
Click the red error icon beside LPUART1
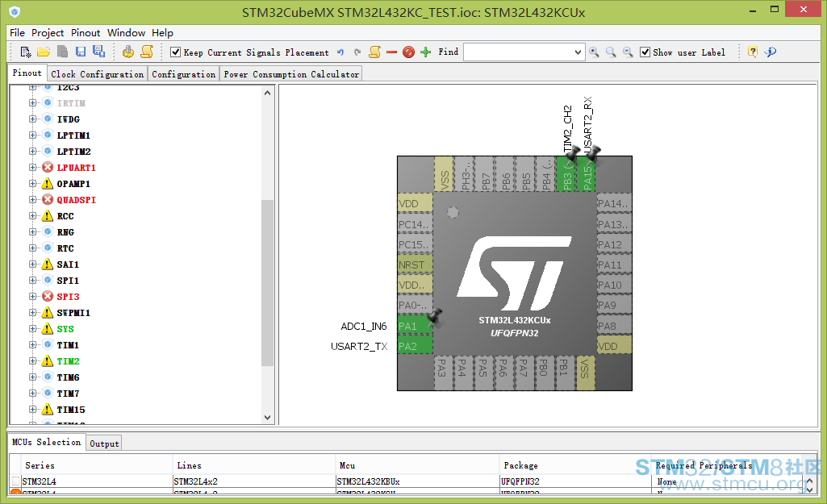click(48, 167)
